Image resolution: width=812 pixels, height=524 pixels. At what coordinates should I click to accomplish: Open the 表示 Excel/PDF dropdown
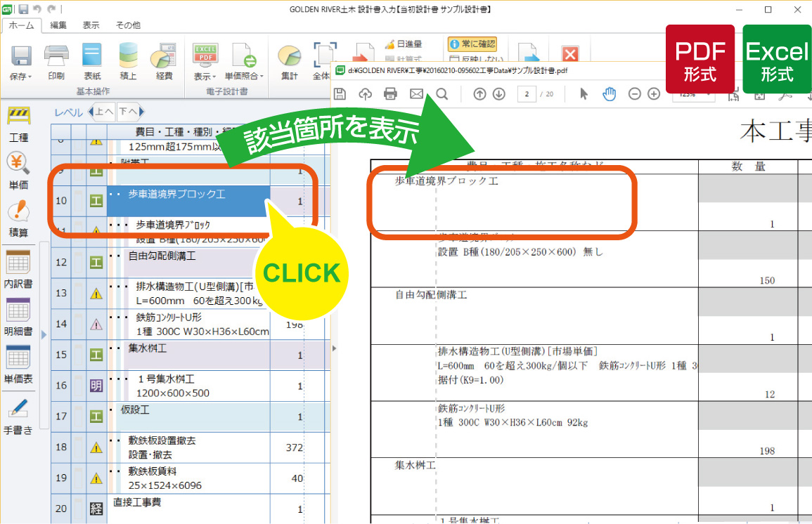(x=205, y=76)
